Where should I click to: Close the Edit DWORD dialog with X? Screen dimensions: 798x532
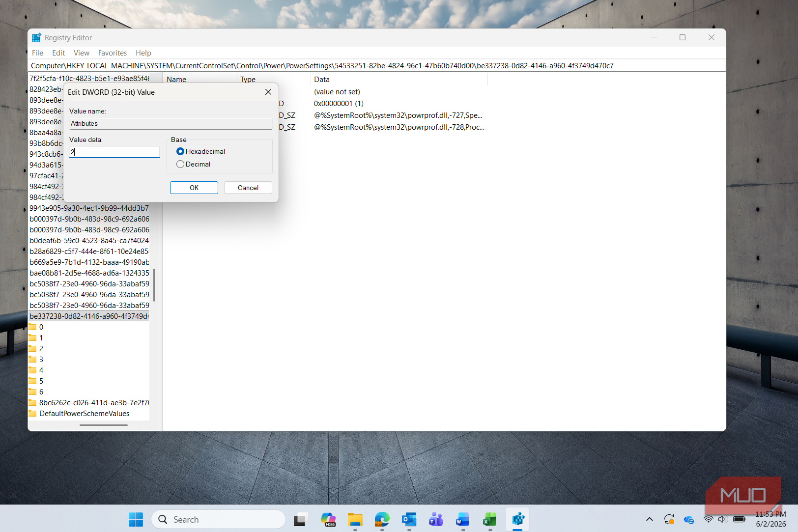click(x=268, y=92)
